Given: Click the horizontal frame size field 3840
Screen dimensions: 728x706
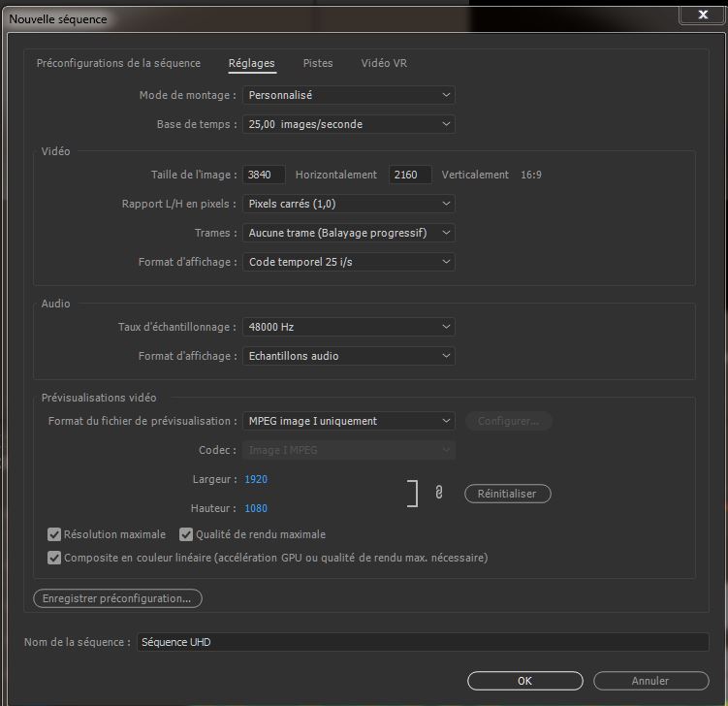Looking at the screenshot, I should point(264,175).
